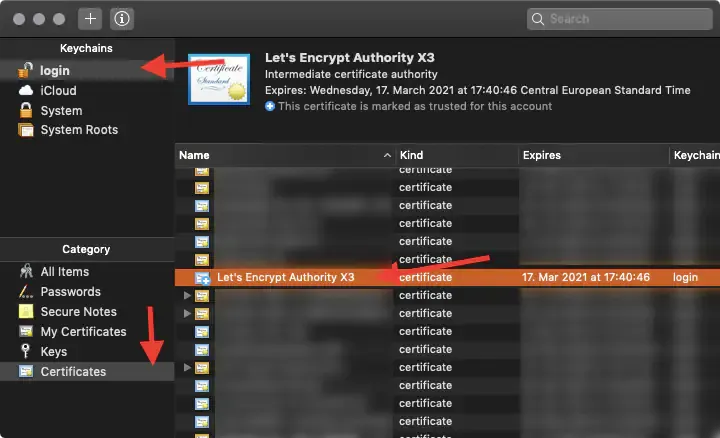
Task: Click the padlock icon beside System
Action: (x=26, y=110)
